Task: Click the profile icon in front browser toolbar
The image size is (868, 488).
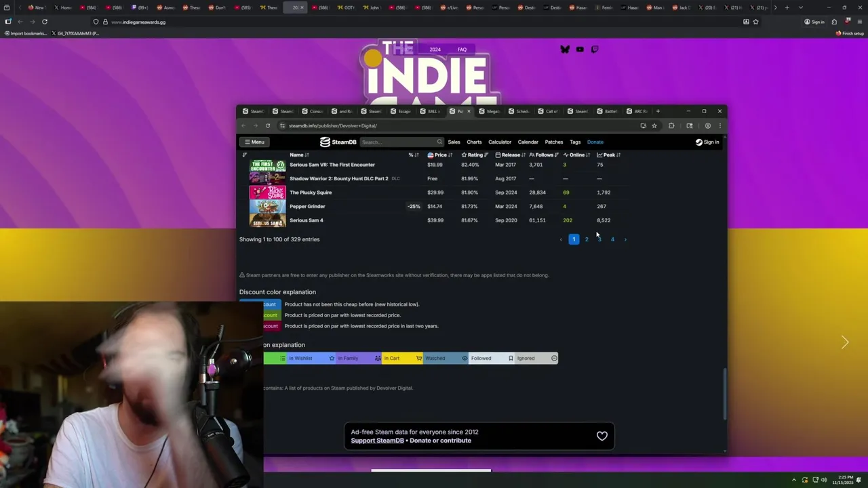Action: click(x=707, y=125)
